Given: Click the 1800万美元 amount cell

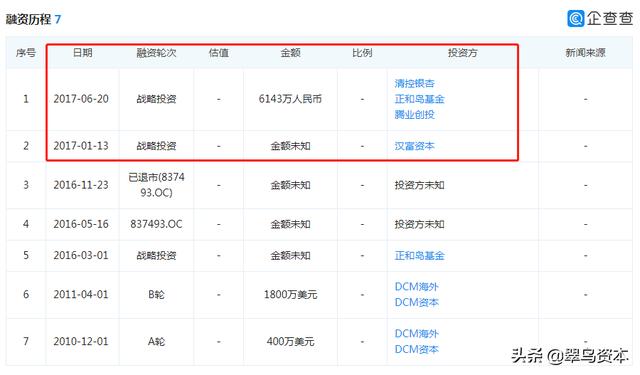Looking at the screenshot, I should click(x=291, y=295).
